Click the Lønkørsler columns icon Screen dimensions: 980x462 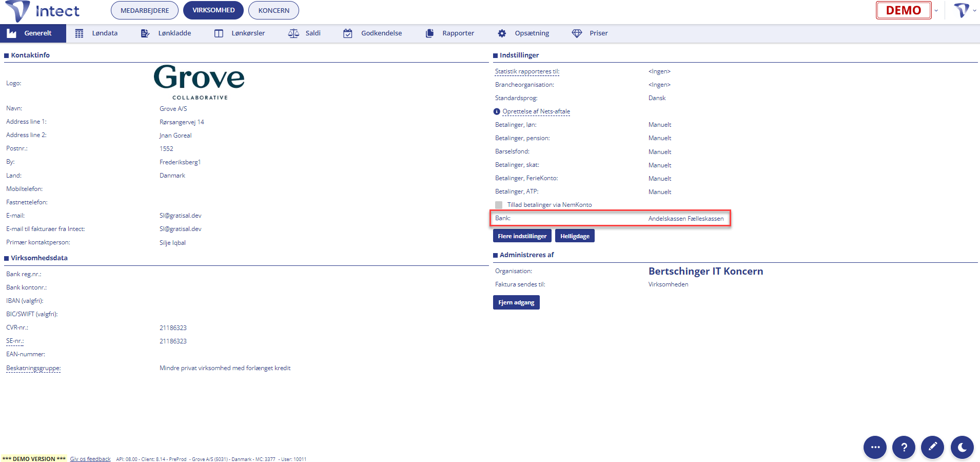[x=219, y=33]
